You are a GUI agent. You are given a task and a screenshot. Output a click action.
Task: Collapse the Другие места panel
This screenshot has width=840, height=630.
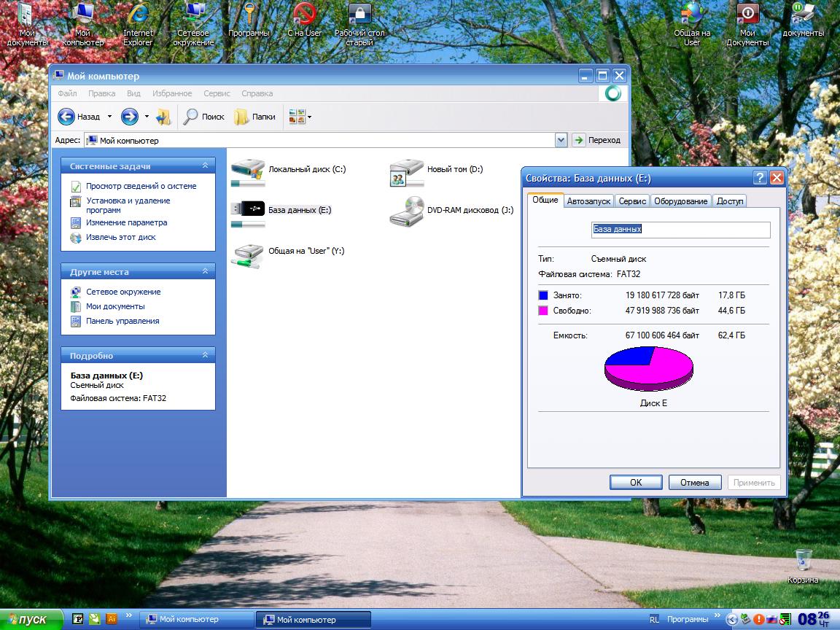tap(205, 271)
